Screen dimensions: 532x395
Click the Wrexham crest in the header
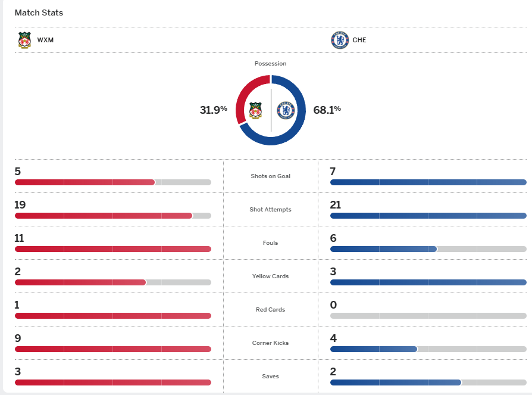pos(24,40)
